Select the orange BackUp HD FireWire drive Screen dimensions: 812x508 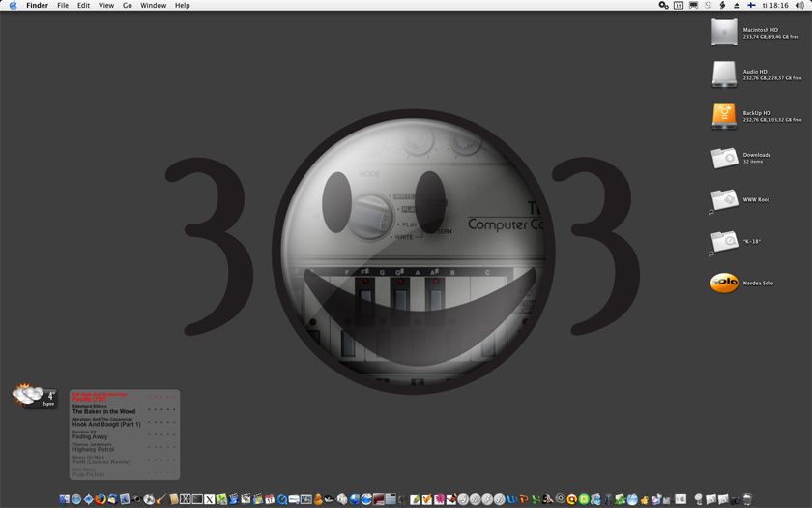[724, 115]
